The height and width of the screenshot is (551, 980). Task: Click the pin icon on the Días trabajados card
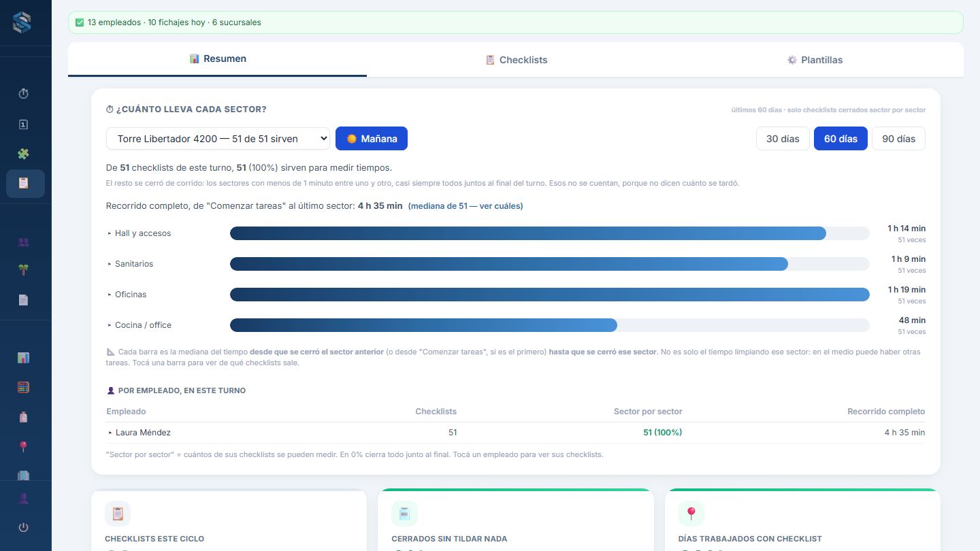click(691, 514)
